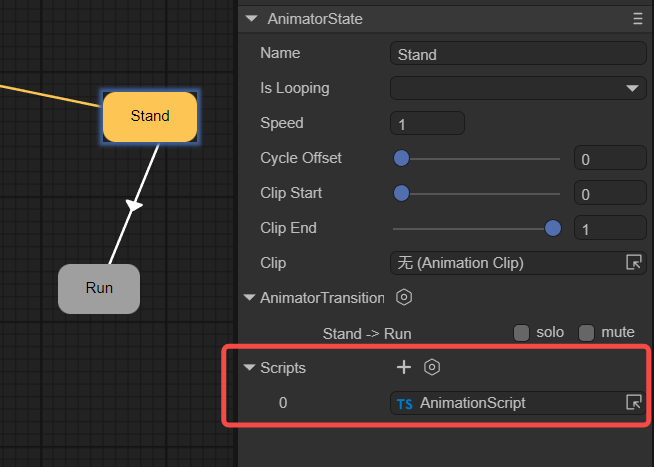Viewport: 654px width, 467px height.
Task: Select the Stand state node
Action: [150, 116]
